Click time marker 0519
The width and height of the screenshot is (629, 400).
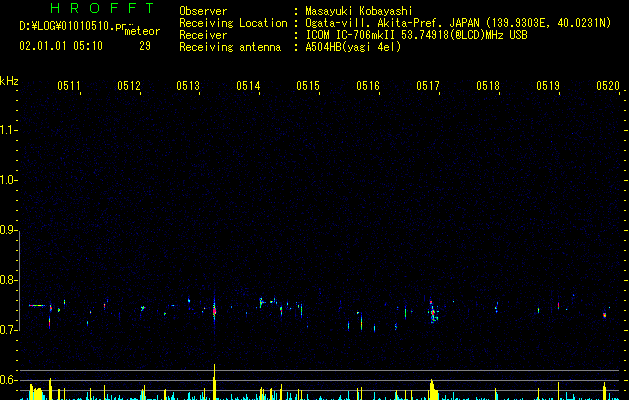[548, 86]
